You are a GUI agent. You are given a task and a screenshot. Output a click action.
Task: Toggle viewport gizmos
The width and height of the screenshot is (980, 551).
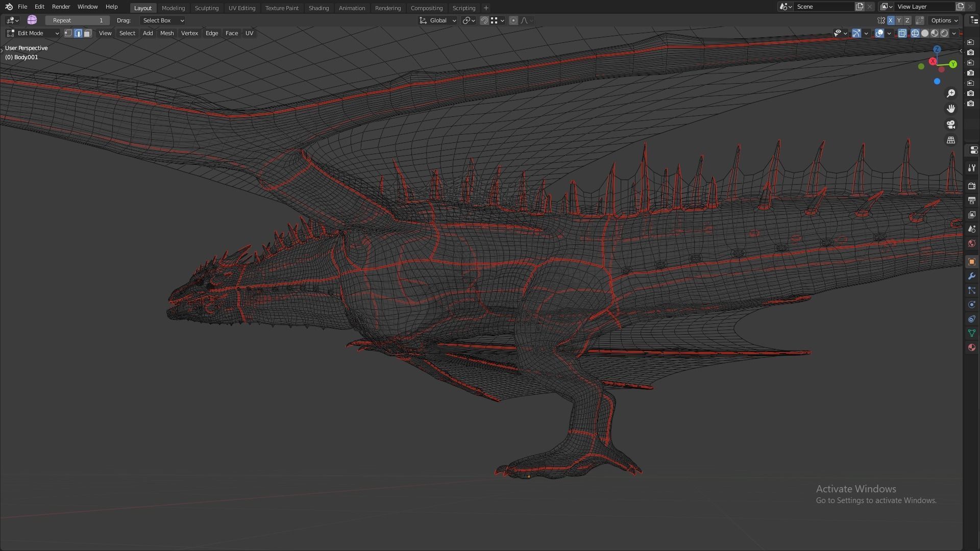click(x=856, y=33)
